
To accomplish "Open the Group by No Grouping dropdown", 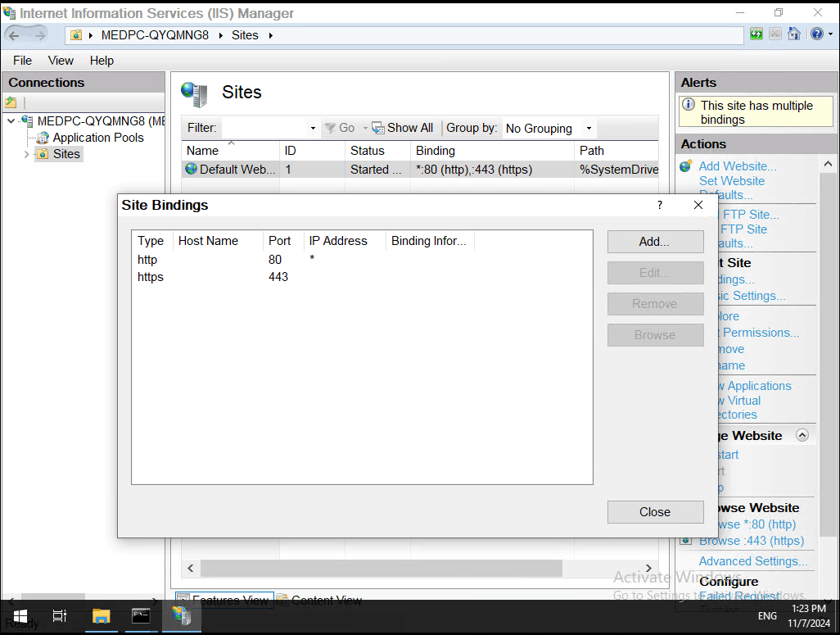I will click(588, 129).
